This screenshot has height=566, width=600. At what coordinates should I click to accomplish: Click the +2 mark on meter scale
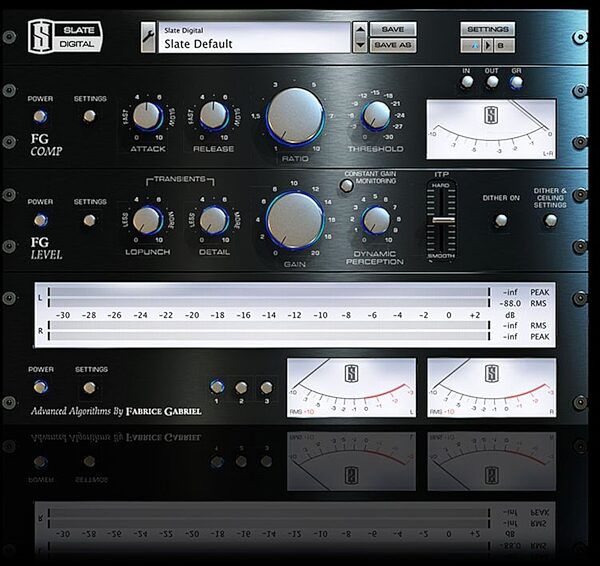[474, 315]
